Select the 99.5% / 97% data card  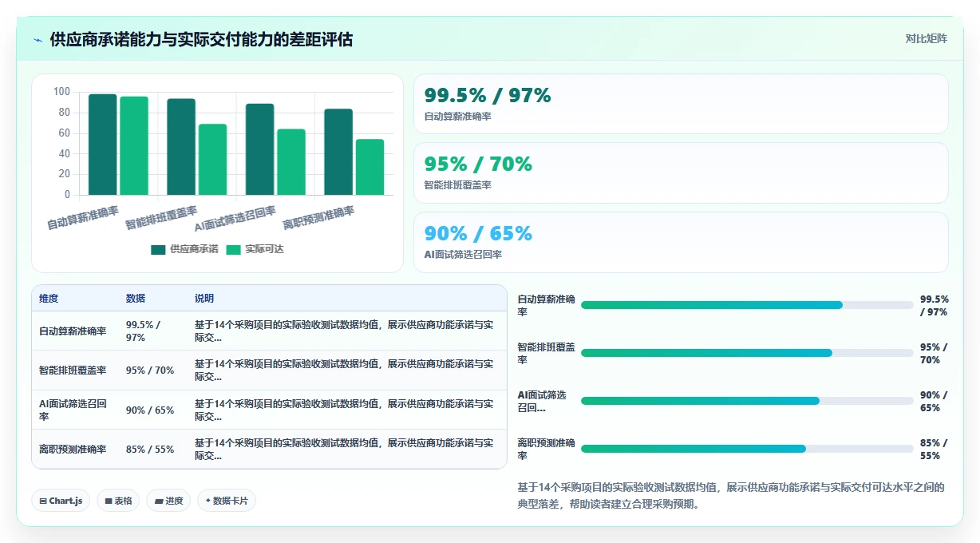[x=681, y=104]
